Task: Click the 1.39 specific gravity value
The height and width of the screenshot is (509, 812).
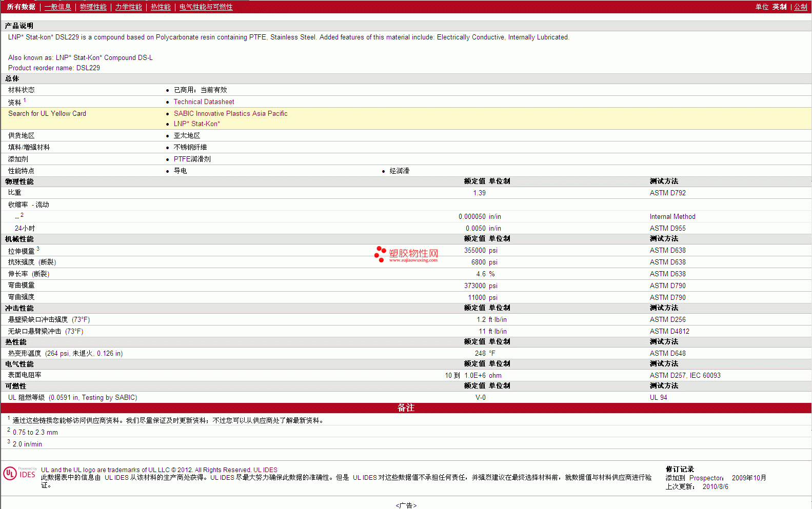Action: 479,193
